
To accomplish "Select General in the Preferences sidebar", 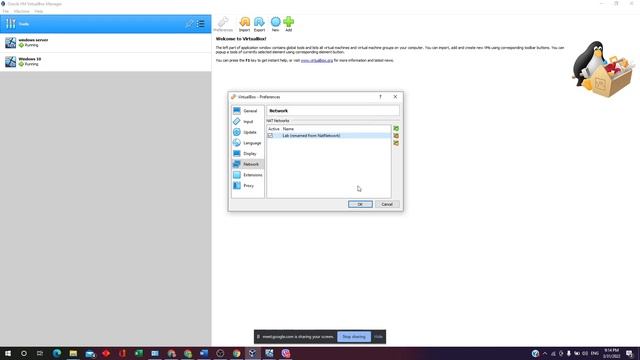I will (247, 111).
